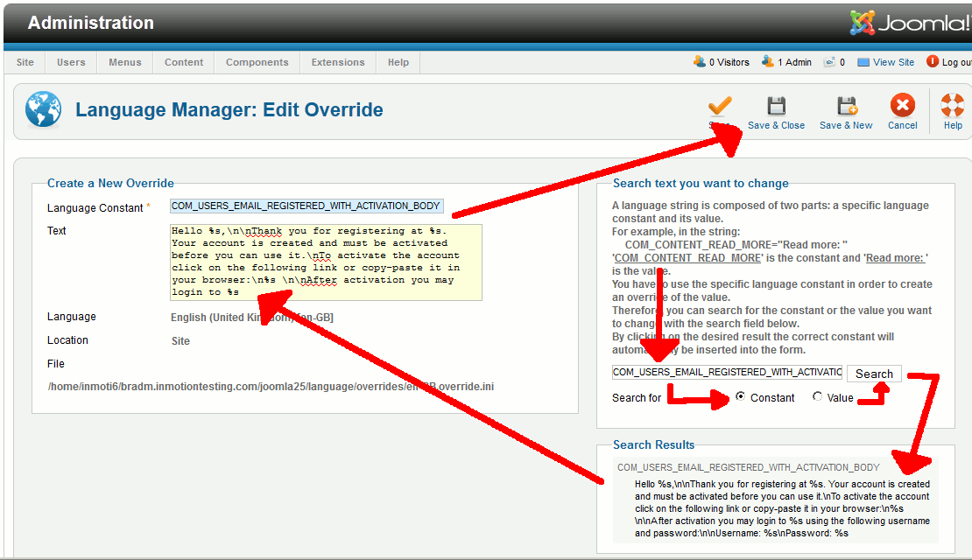Open the Content menu
Screen dimensions: 972x560
tap(184, 63)
